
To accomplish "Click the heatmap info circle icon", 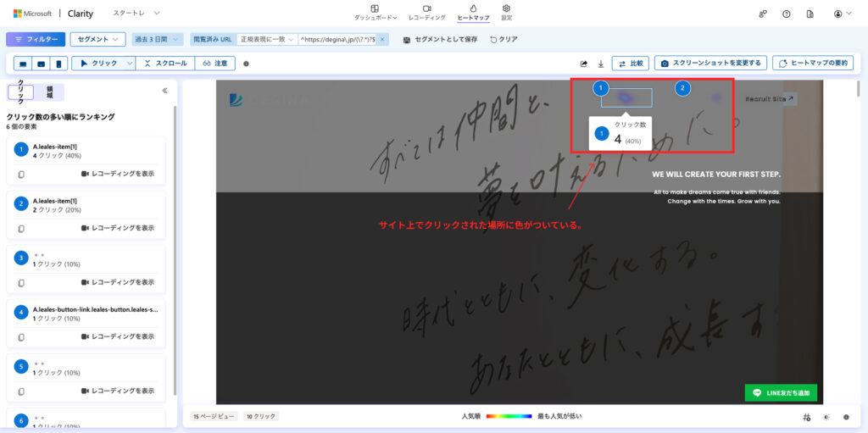I will pos(246,64).
